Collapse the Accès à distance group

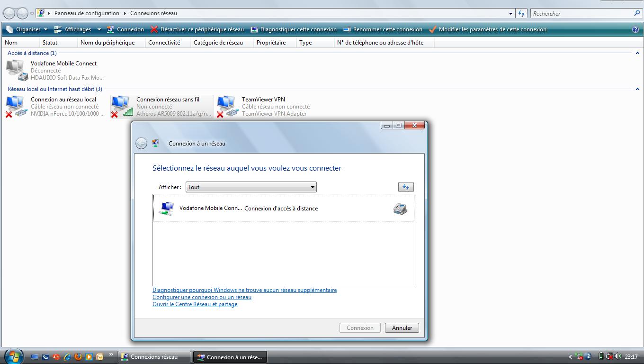point(637,53)
